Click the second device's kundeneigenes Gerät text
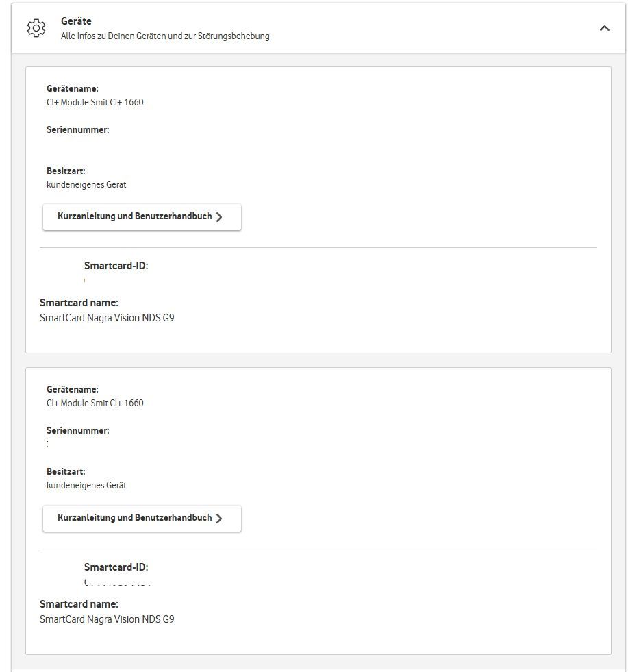The width and height of the screenshot is (628, 672). [x=86, y=486]
